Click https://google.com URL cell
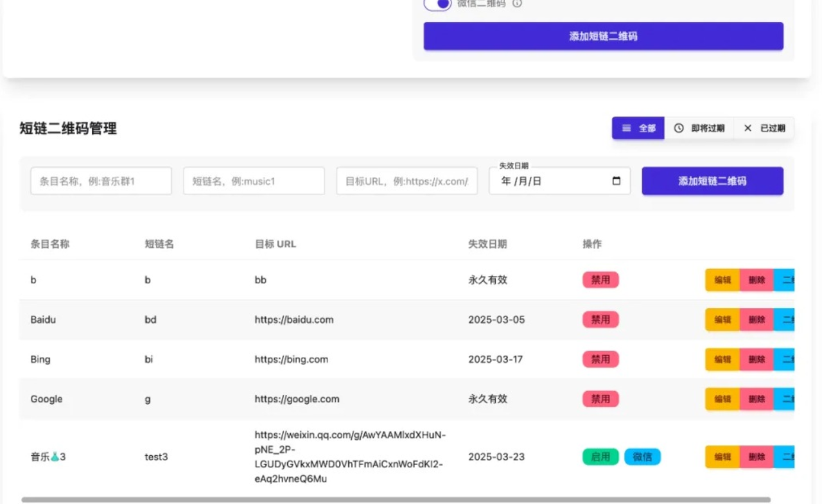This screenshot has width=822, height=504. point(297,399)
